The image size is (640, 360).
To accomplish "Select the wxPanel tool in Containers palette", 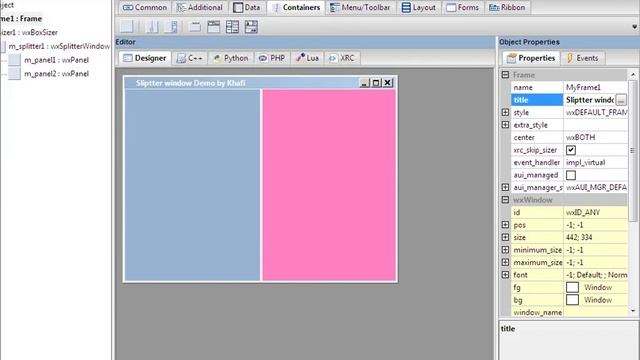I will [x=126, y=27].
